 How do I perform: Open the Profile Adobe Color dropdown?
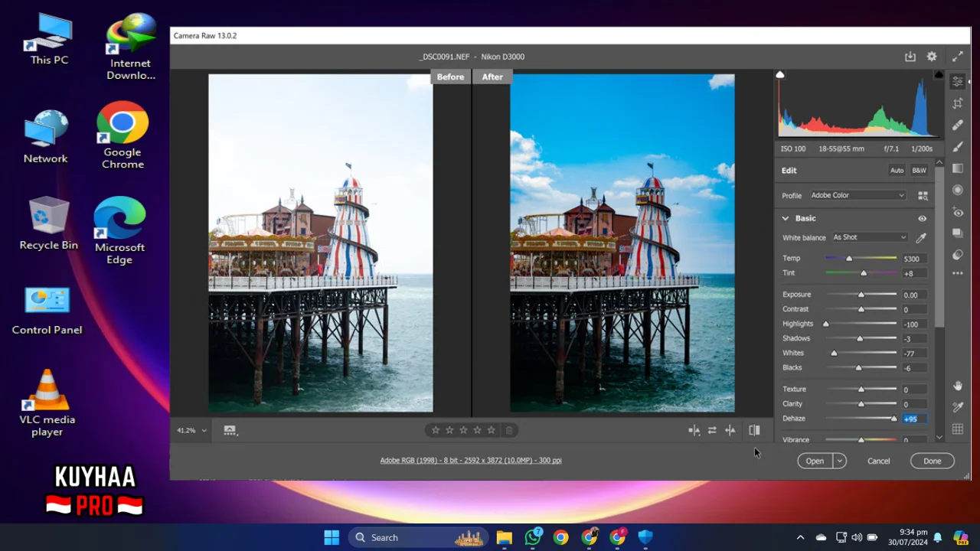857,195
